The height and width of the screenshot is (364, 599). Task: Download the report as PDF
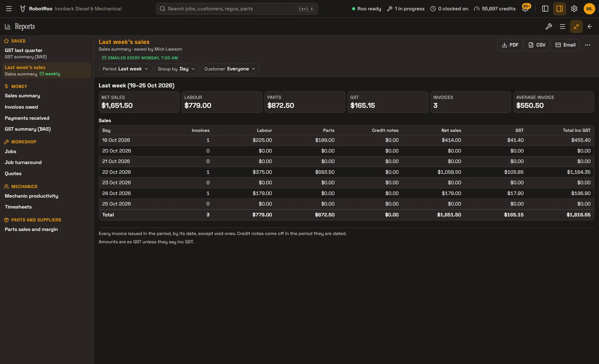pos(510,45)
